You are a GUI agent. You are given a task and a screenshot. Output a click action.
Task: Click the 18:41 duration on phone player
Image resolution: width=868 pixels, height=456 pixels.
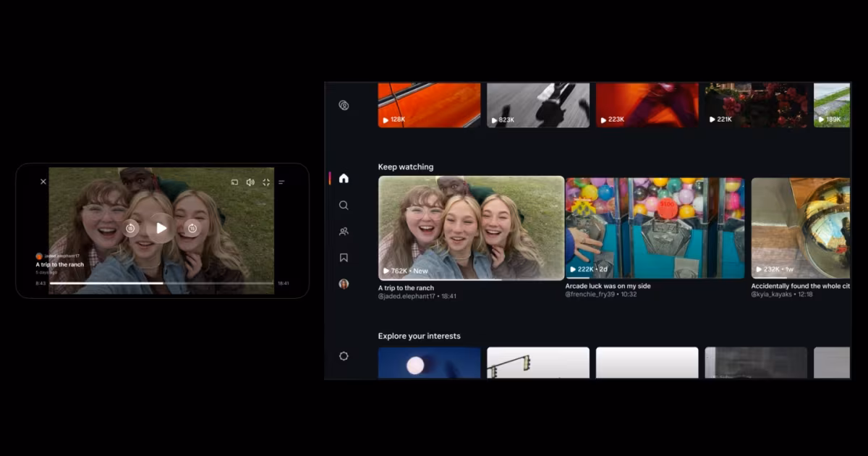(x=284, y=283)
